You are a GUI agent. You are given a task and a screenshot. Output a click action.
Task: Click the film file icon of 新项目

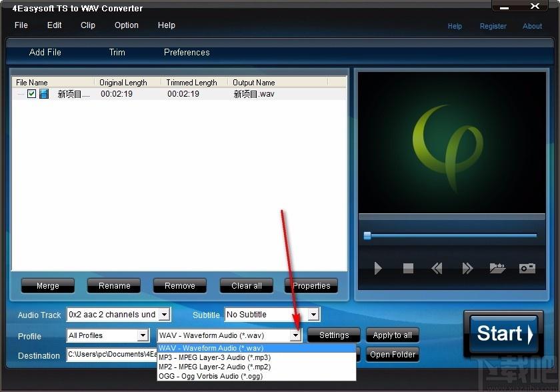pos(44,94)
